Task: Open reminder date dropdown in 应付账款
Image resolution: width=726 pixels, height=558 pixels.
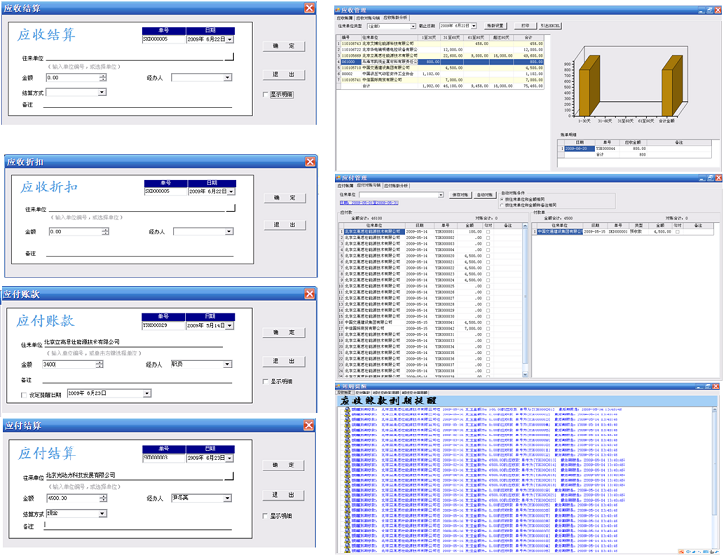Action: pyautogui.click(x=147, y=393)
